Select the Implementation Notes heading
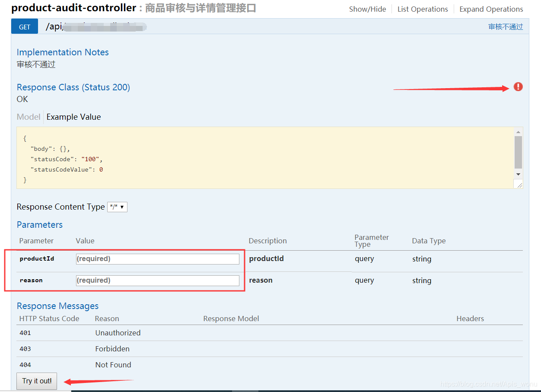Image resolution: width=541 pixels, height=392 pixels. pyautogui.click(x=63, y=52)
